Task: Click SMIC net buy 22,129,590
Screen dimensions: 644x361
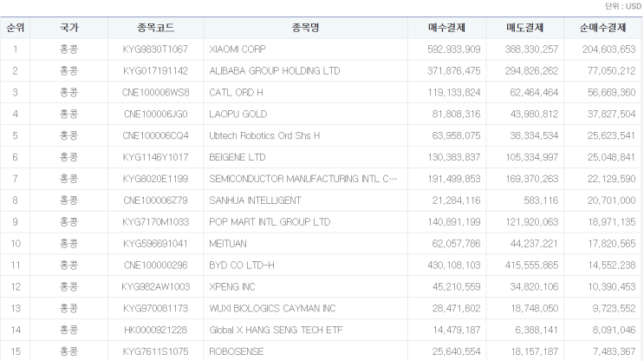Action: [x=612, y=179]
